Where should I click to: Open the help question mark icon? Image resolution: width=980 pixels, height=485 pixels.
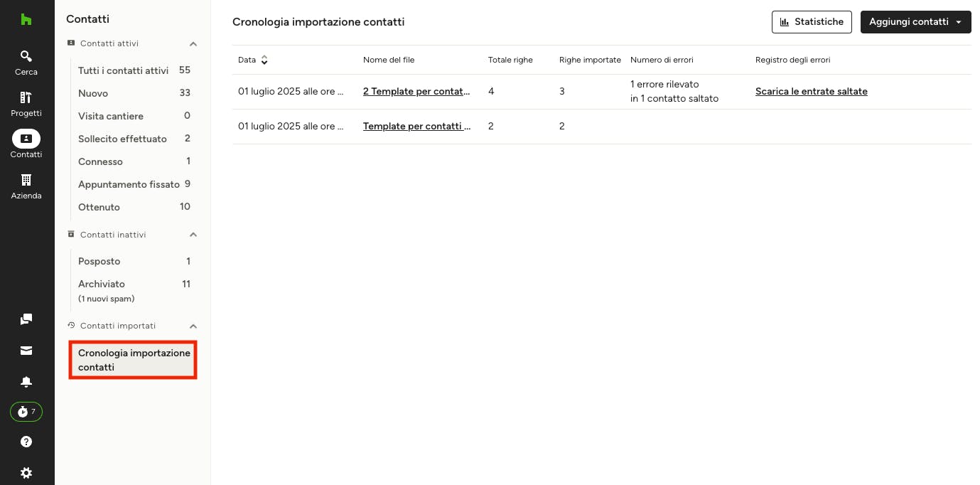click(x=26, y=442)
